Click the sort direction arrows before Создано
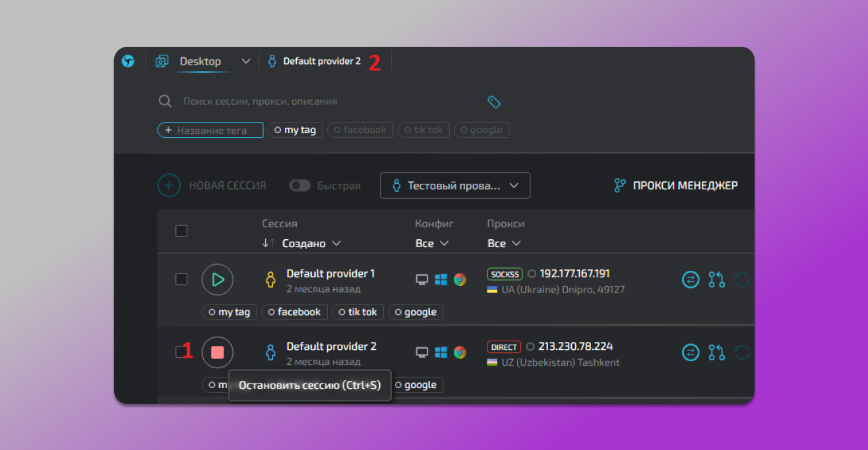 point(268,243)
